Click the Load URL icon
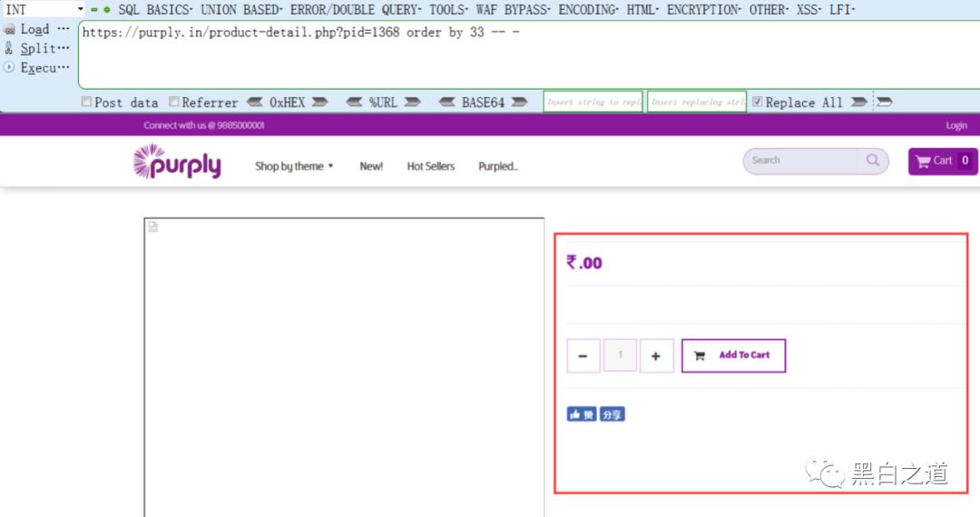980x517 pixels. pyautogui.click(x=9, y=29)
